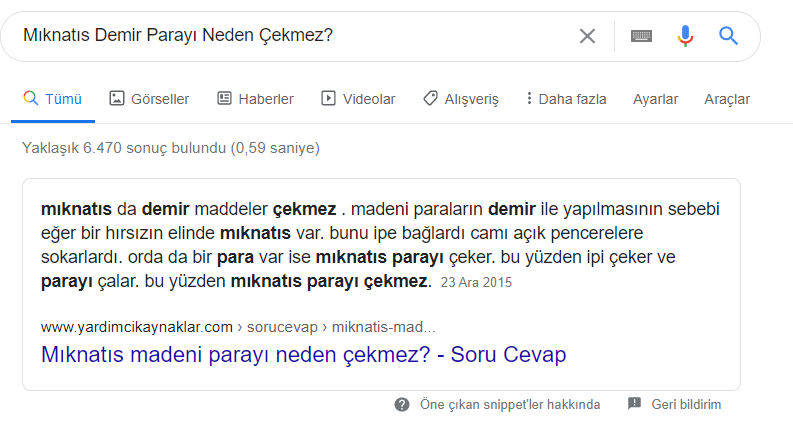This screenshot has width=793, height=437.
Task: Click the Videolar play icon
Action: coord(328,98)
